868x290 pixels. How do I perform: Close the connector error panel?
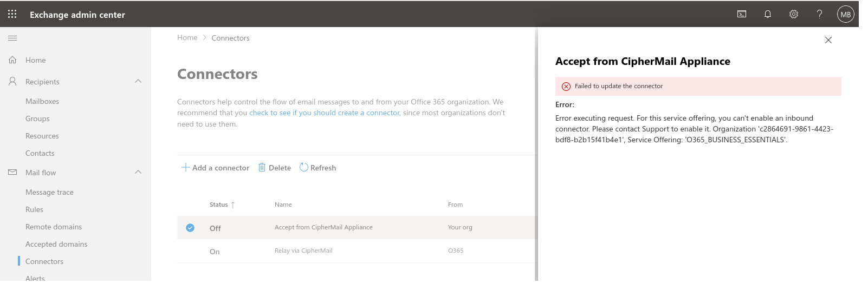[x=828, y=40]
